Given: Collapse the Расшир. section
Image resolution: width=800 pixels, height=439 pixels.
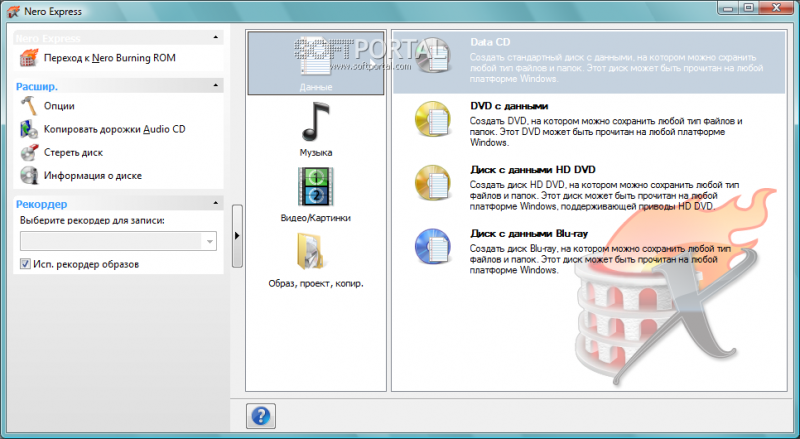Looking at the screenshot, I should point(215,85).
